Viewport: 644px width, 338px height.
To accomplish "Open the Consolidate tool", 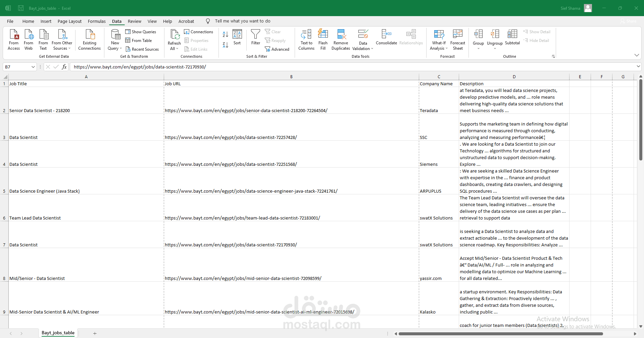I will click(386, 37).
